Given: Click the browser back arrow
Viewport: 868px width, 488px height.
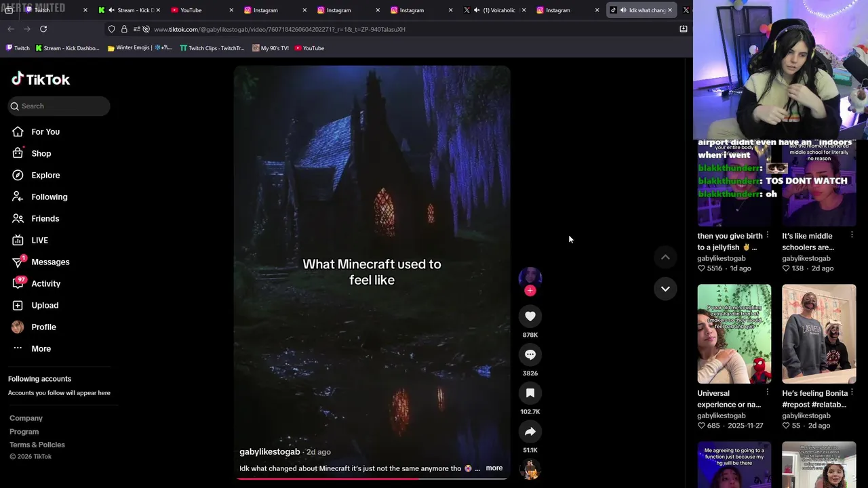Looking at the screenshot, I should [11, 28].
